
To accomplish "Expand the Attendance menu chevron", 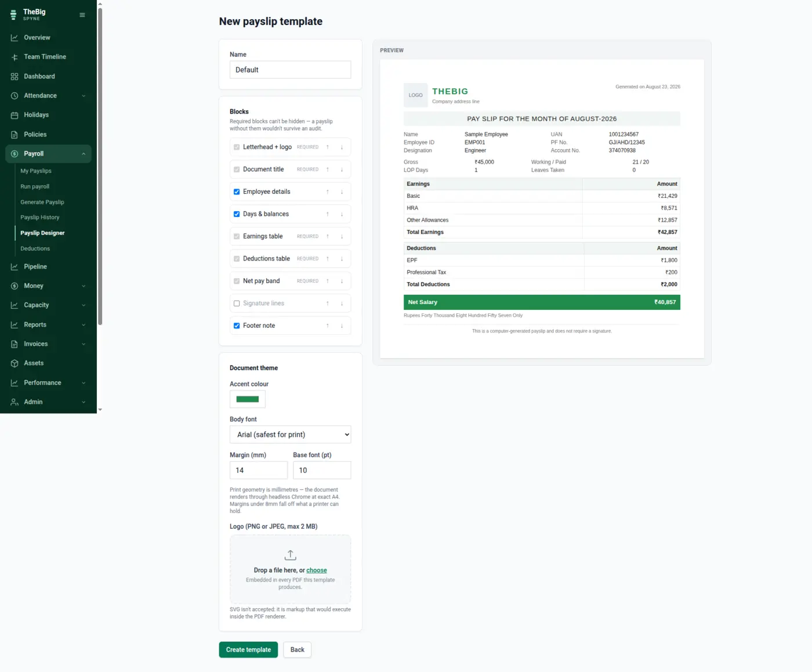I will coord(84,96).
